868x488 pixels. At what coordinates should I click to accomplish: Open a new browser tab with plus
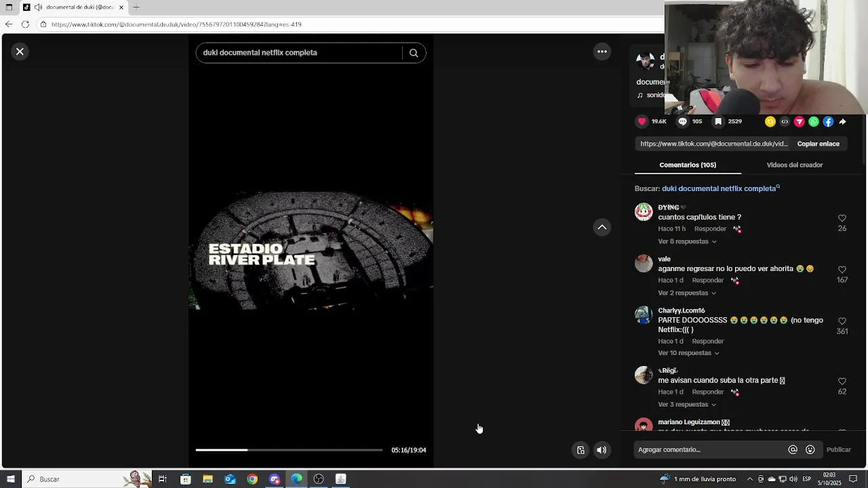click(136, 7)
